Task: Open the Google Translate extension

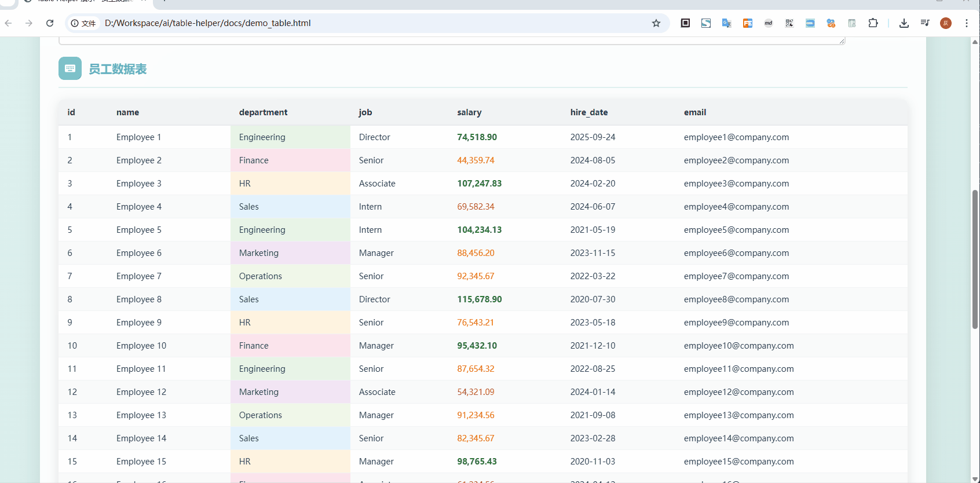Action: click(727, 23)
